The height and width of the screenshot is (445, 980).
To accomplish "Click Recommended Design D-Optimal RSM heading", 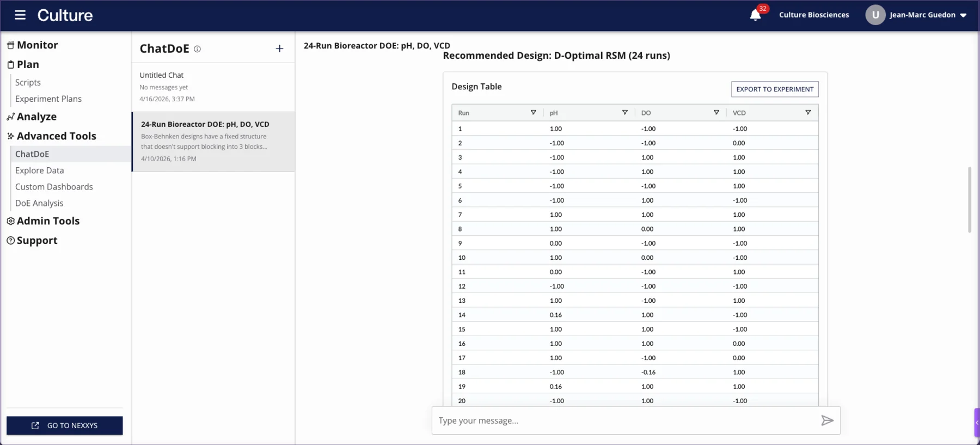I will pyautogui.click(x=556, y=56).
